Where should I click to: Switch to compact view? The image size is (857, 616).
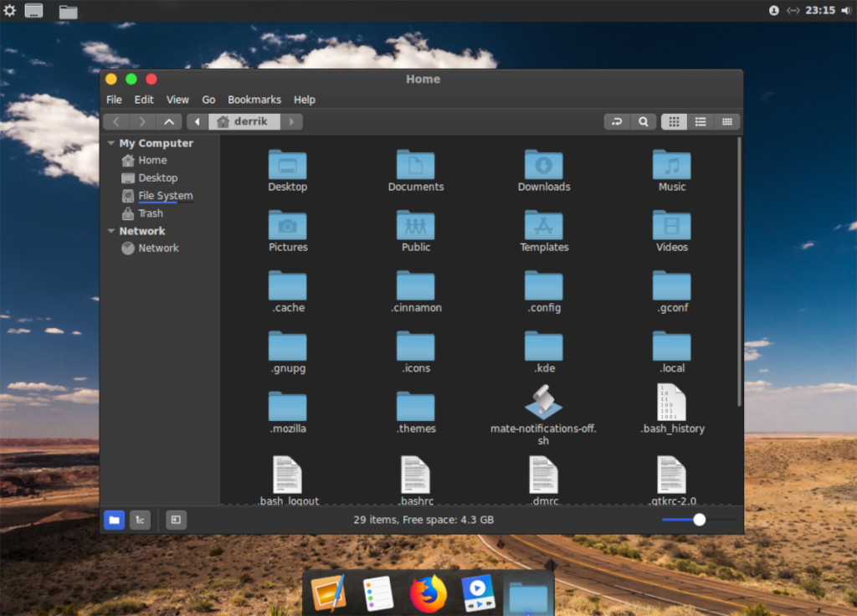tap(727, 122)
